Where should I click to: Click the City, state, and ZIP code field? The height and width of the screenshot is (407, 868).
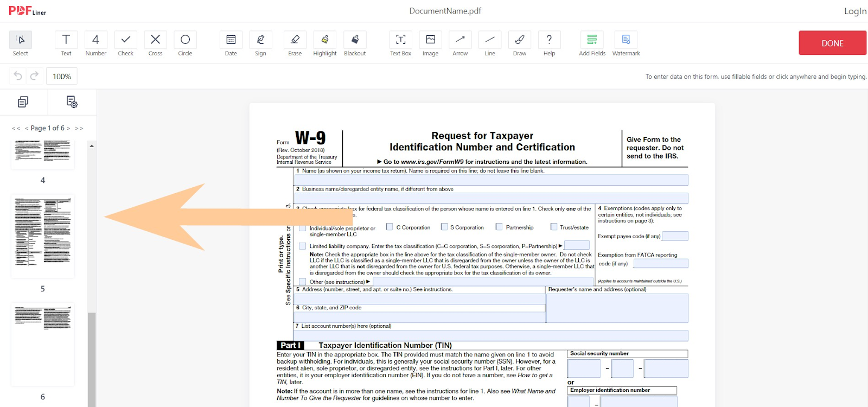tap(419, 317)
